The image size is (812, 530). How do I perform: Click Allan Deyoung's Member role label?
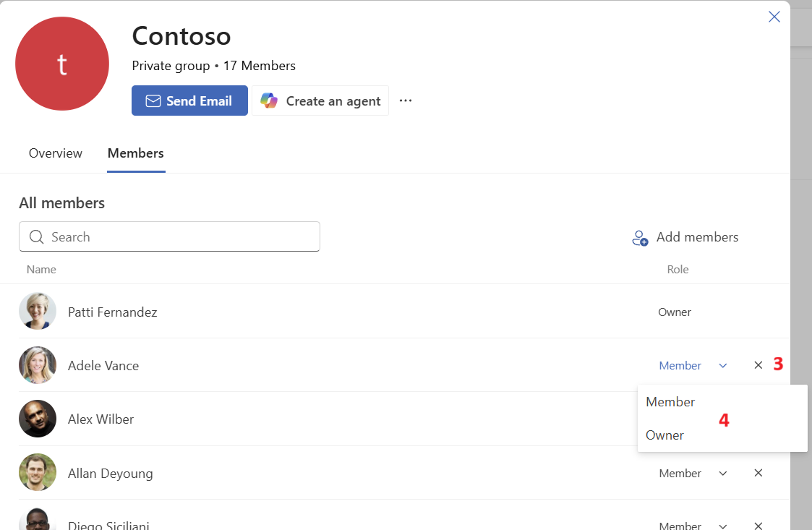coord(680,474)
